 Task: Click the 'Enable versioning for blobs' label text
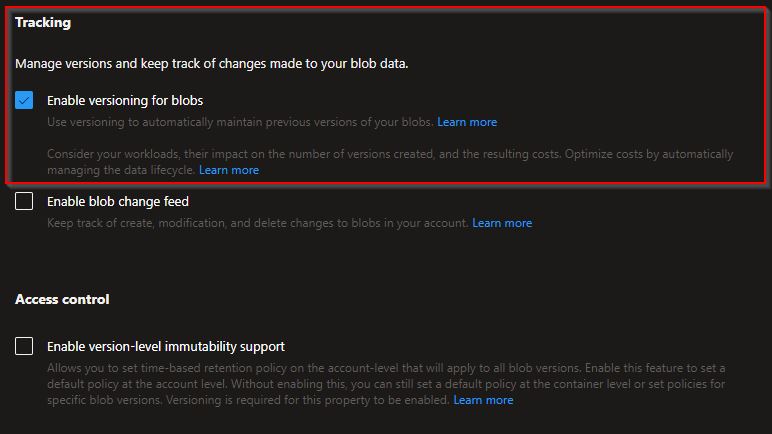tap(124, 100)
